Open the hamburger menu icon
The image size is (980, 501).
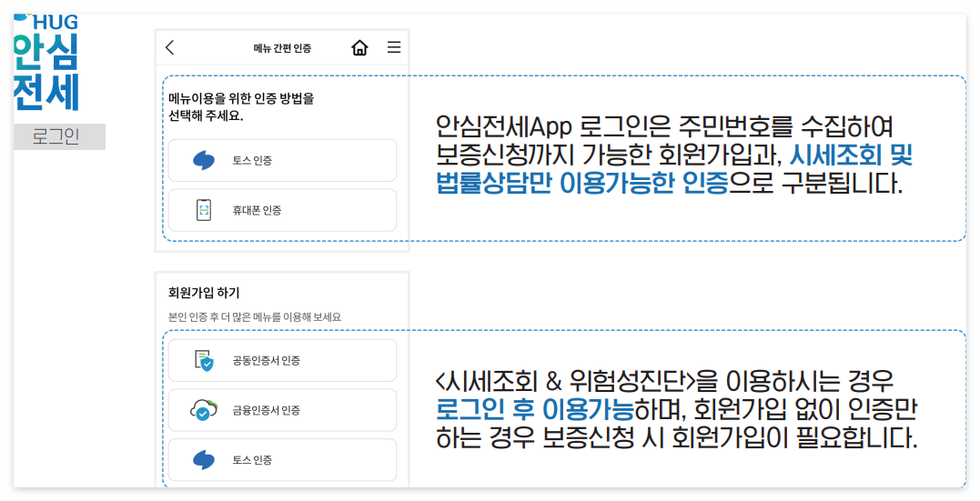coord(394,47)
